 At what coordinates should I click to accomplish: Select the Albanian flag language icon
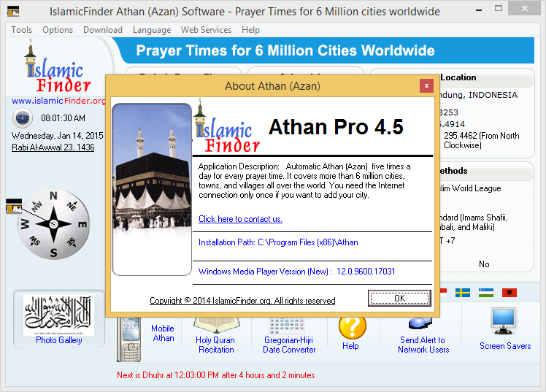coord(509,293)
